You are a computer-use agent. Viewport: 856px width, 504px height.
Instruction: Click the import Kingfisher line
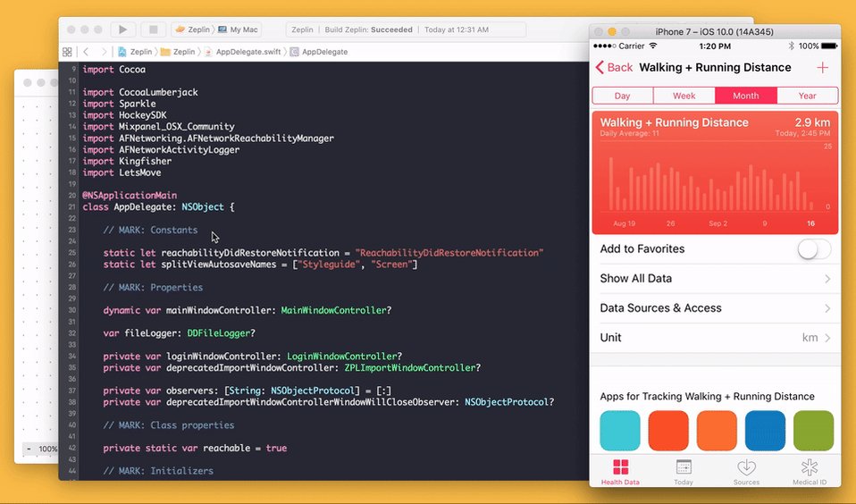[127, 161]
